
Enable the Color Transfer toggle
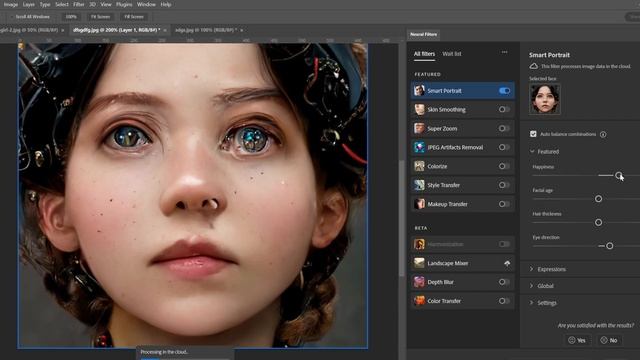coord(504,301)
